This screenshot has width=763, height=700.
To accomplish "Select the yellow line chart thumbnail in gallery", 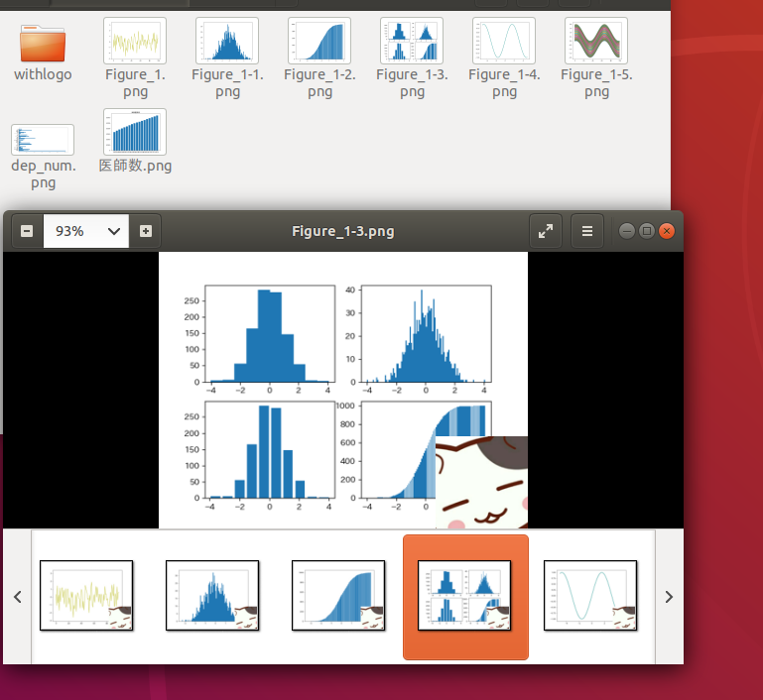I will click(86, 596).
